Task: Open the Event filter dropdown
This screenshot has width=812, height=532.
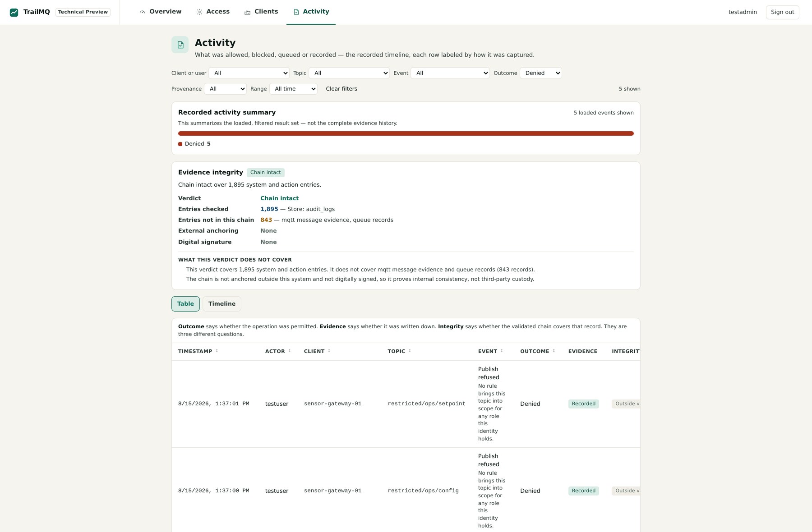Action: [x=450, y=73]
